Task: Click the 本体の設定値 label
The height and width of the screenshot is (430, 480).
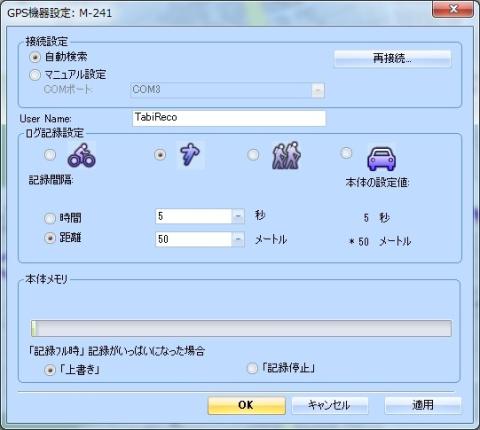Action: point(377,182)
